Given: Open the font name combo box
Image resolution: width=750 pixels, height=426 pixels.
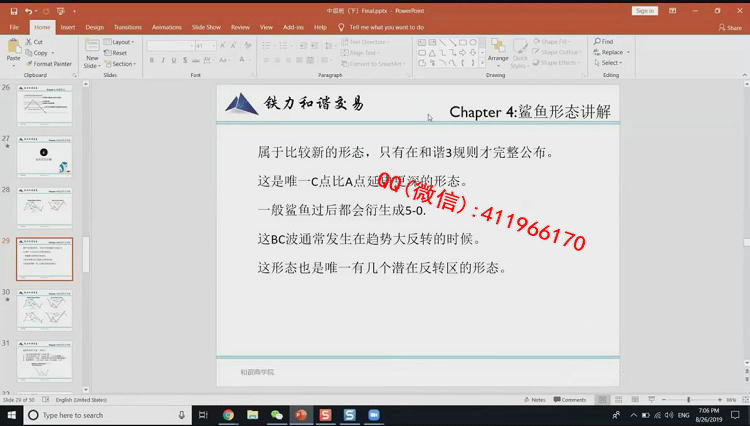Looking at the screenshot, I should (x=170, y=46).
